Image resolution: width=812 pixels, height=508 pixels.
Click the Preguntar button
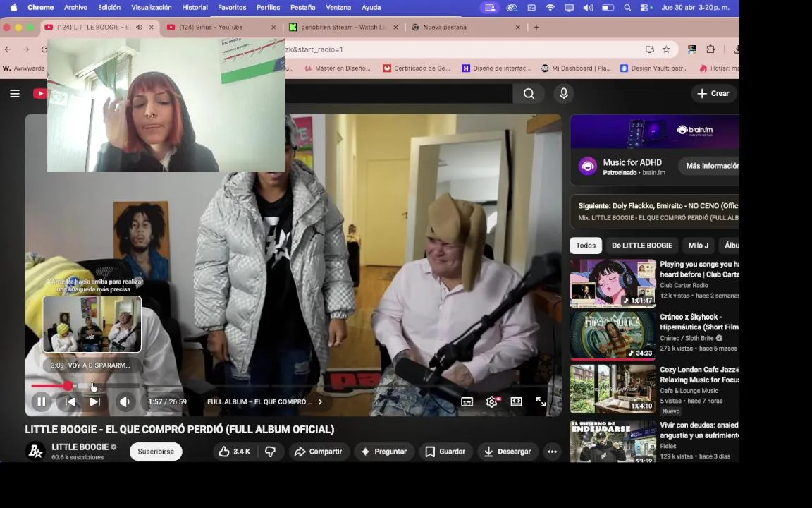coord(383,452)
